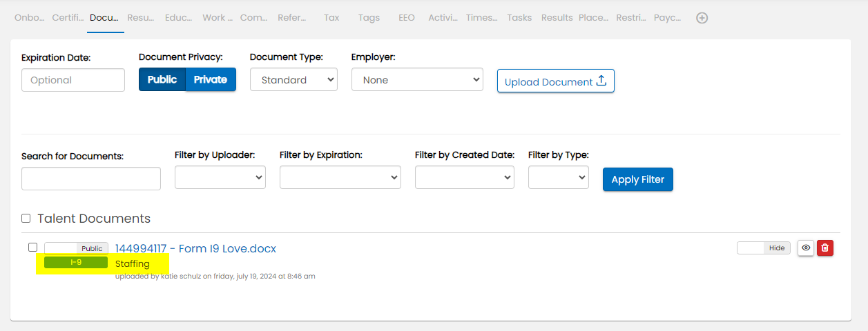Screen dimensions: 868x331
Task: Open the Results tab
Action: click(x=557, y=18)
